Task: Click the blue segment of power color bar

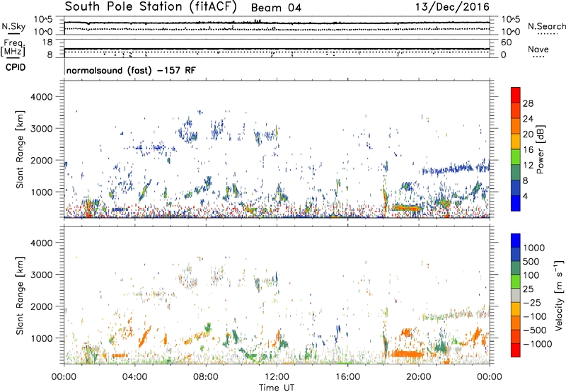Action: pos(516,203)
